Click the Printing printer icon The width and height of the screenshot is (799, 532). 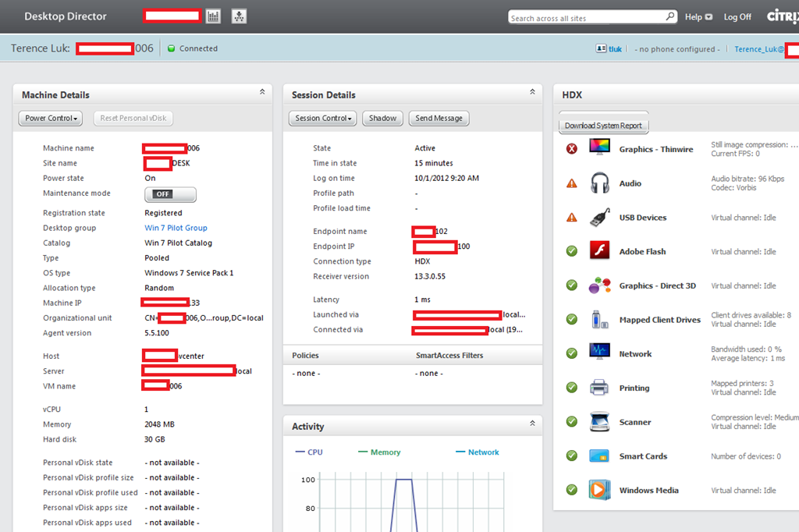[x=599, y=388]
